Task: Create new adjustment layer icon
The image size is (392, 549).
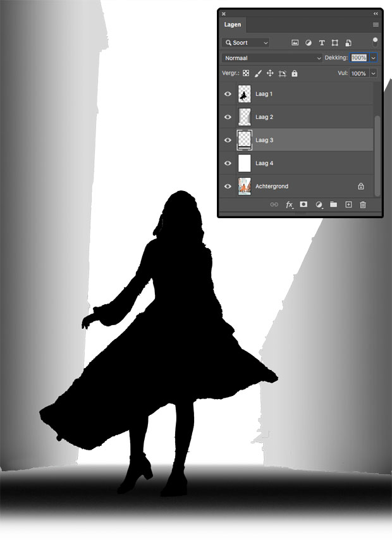Action: [x=319, y=205]
